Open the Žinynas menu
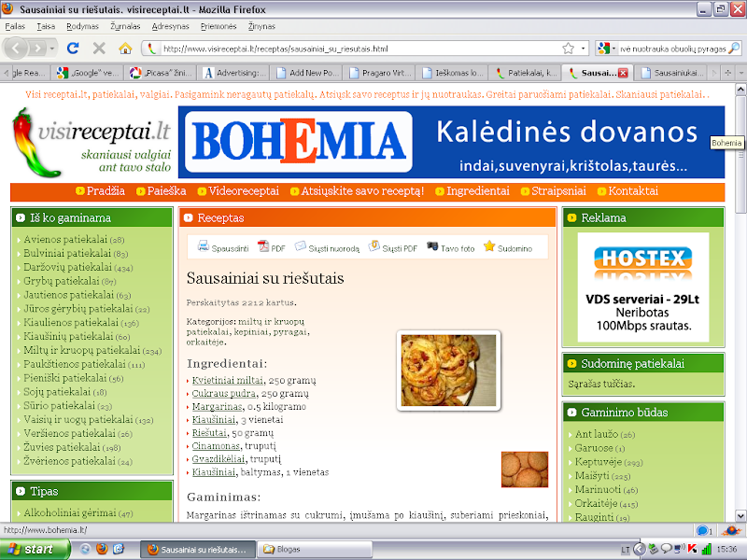The image size is (747, 560). coord(261,26)
